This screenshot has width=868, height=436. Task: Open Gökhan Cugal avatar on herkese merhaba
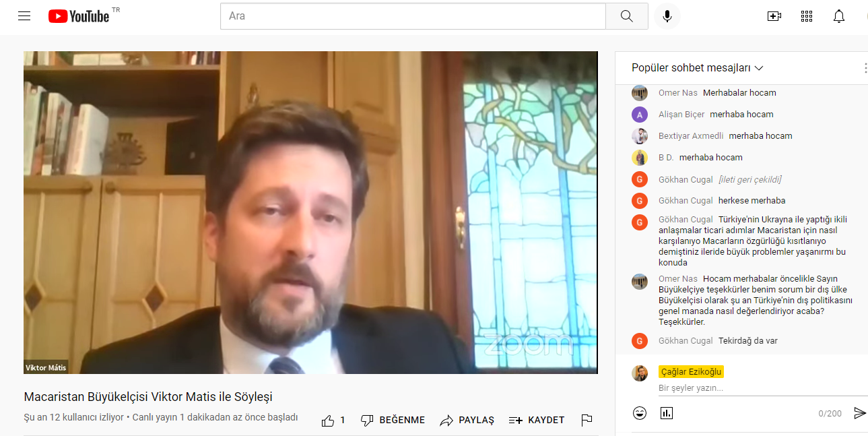pyautogui.click(x=640, y=201)
